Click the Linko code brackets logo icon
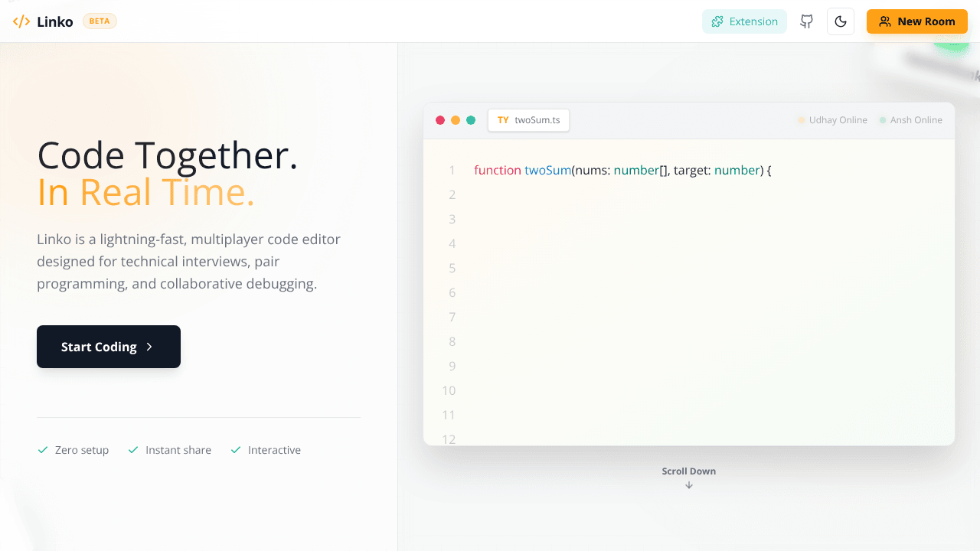Image resolution: width=980 pixels, height=551 pixels. pyautogui.click(x=21, y=21)
